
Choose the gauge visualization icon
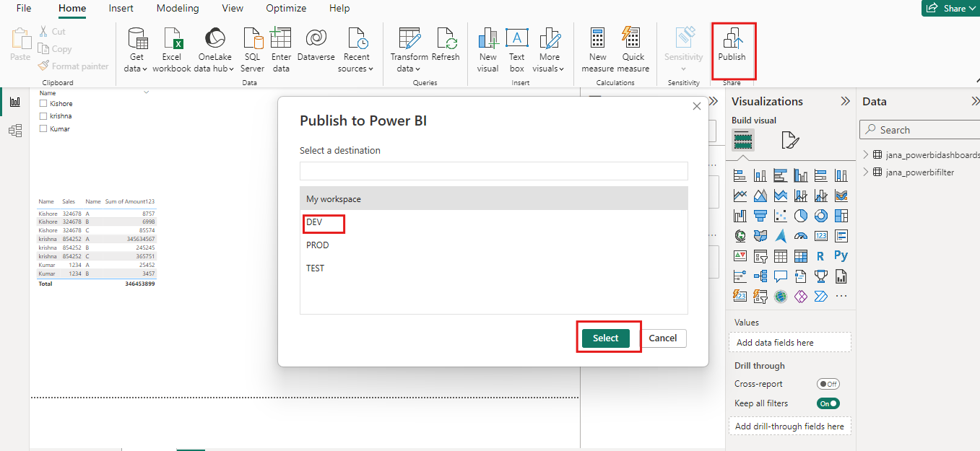[x=800, y=236]
